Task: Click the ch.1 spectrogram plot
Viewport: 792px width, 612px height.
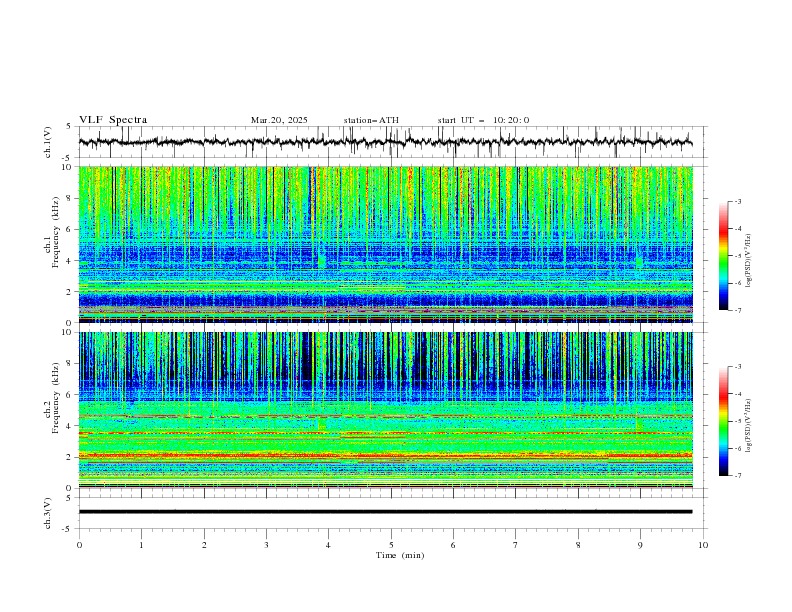Action: 385,244
